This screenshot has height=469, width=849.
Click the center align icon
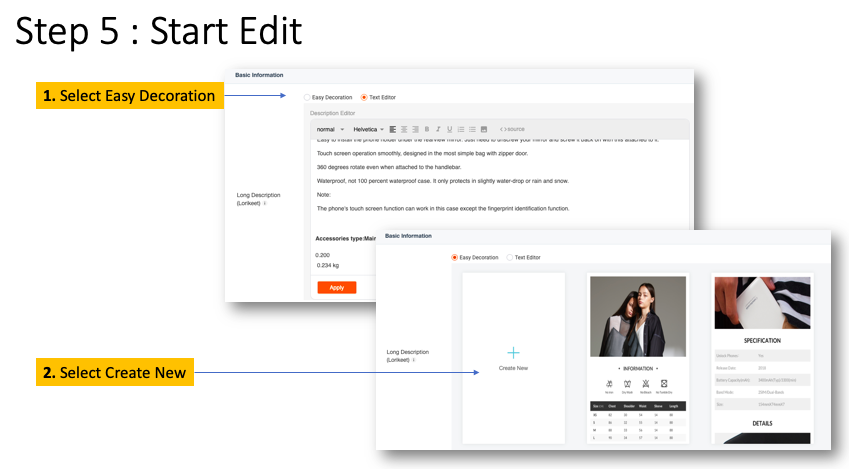pyautogui.click(x=403, y=129)
